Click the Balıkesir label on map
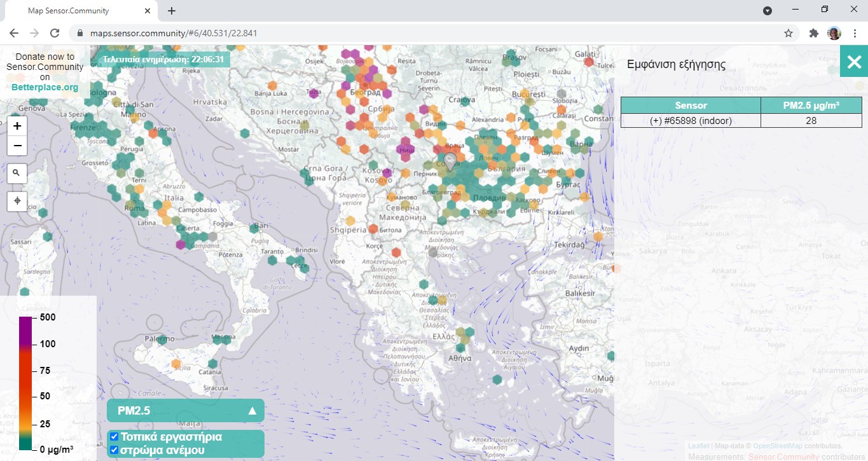The image size is (868, 461). pyautogui.click(x=579, y=293)
